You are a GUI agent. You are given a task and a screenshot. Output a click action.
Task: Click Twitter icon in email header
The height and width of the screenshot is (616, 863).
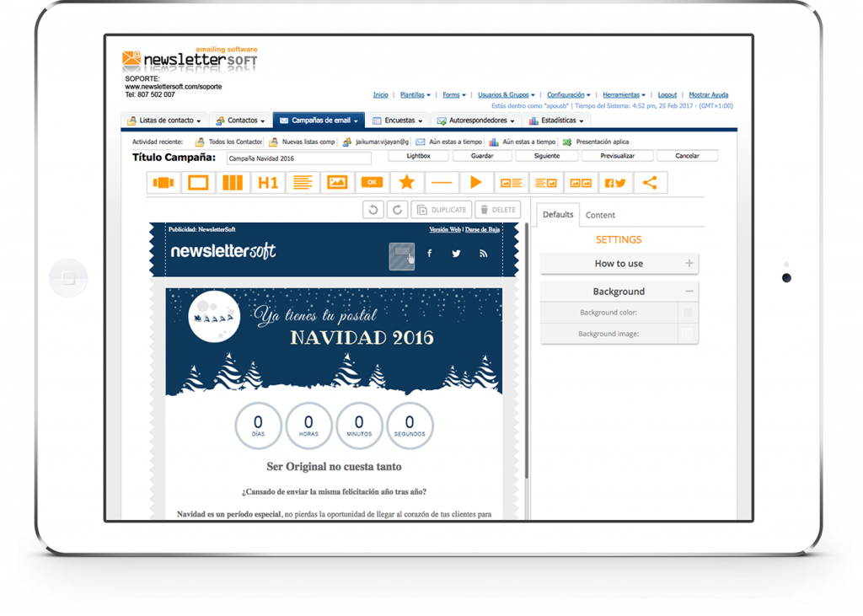coord(456,254)
